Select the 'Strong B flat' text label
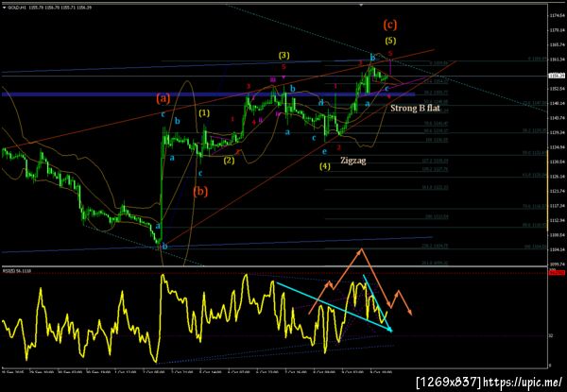The image size is (567, 392). (415, 108)
